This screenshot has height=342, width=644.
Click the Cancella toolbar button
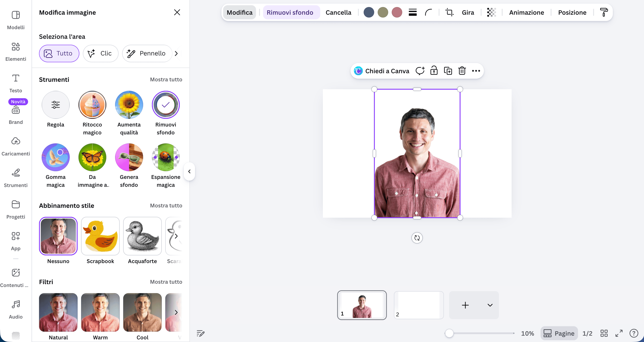(x=338, y=12)
